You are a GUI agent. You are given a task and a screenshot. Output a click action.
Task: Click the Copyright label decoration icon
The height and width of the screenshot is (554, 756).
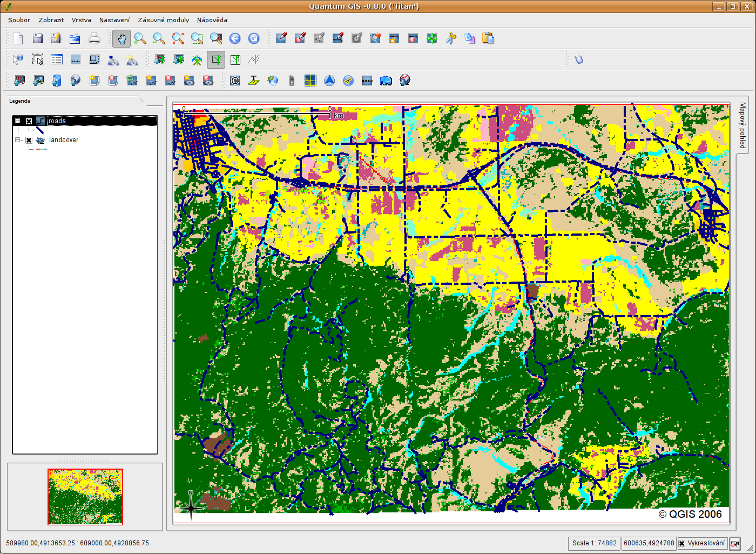tap(235, 81)
